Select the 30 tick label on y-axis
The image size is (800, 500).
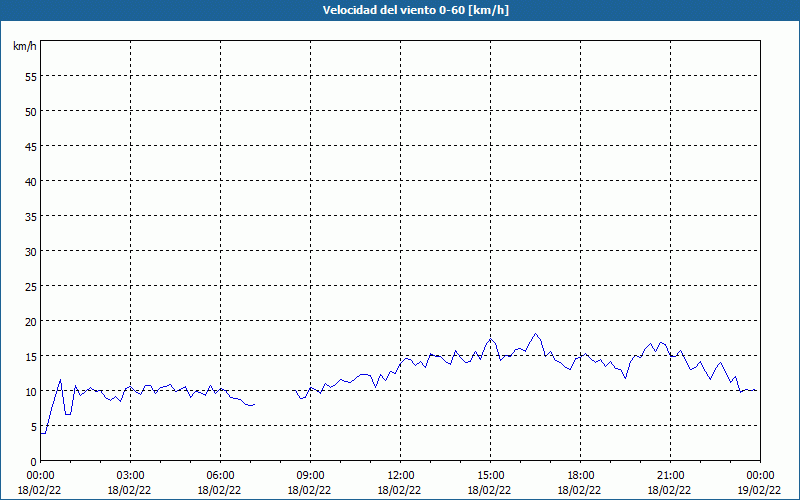[x=31, y=252]
